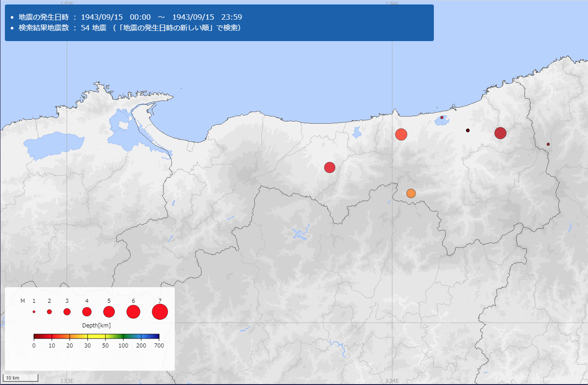Select the red earthquake marker west of 134E
The width and height of the screenshot is (588, 385).
pyautogui.click(x=330, y=167)
